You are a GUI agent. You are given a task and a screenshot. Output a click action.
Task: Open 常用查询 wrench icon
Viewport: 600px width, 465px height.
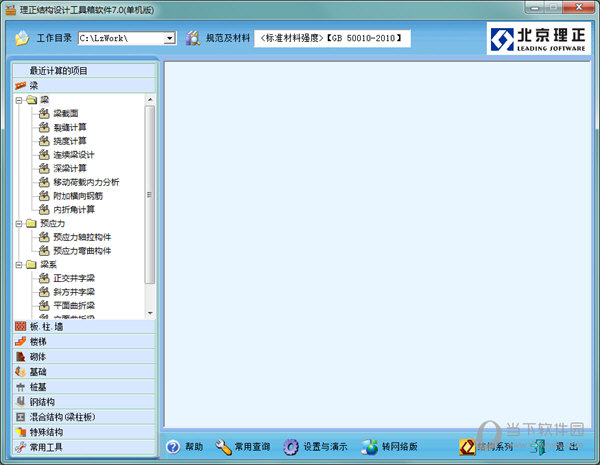pos(223,447)
